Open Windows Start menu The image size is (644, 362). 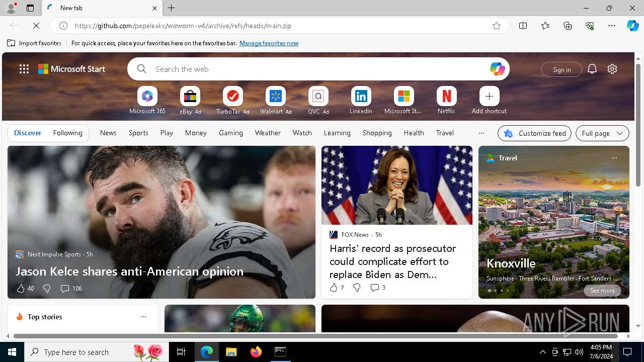12,352
